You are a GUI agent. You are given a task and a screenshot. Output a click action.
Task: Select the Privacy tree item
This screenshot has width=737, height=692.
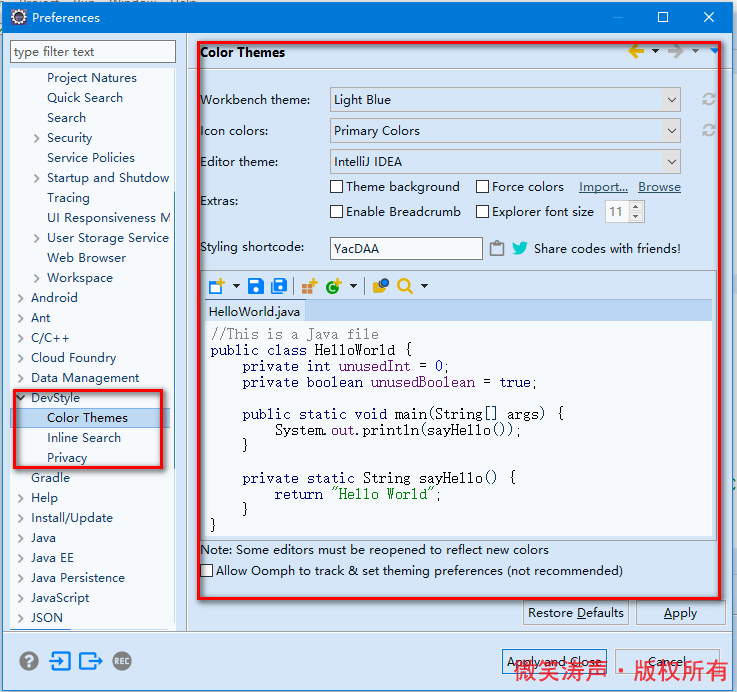pyautogui.click(x=67, y=457)
